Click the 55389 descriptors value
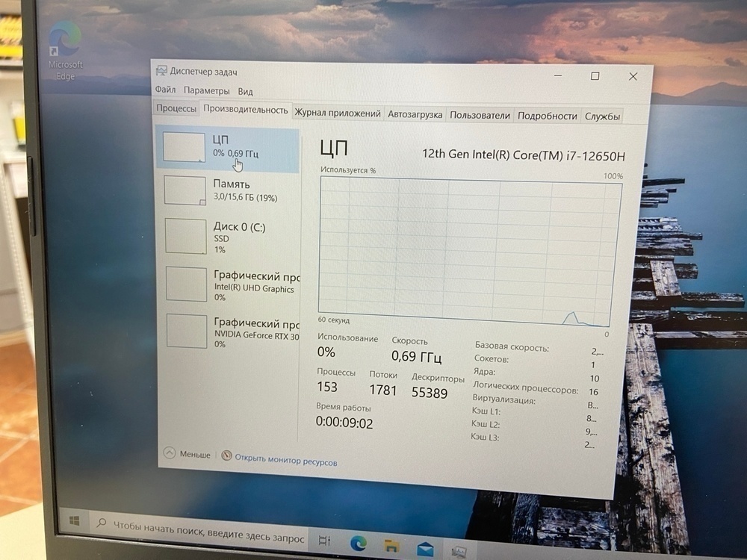 (x=430, y=393)
